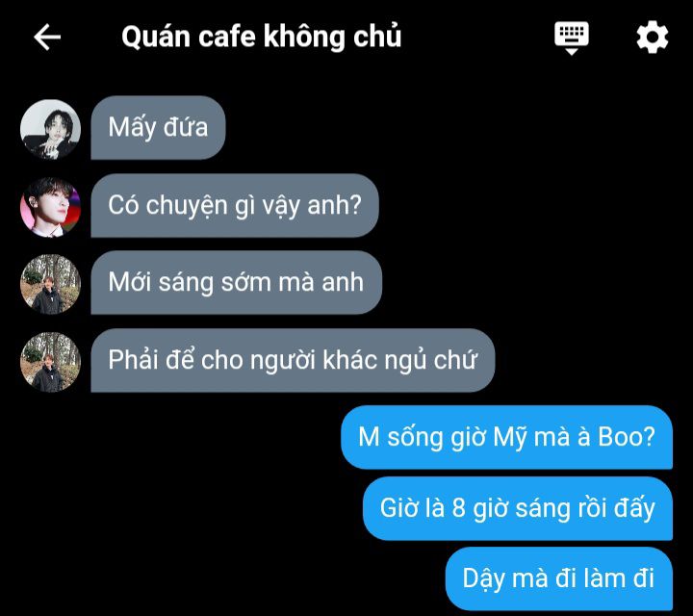
Task: Select avatar next to "Phải để cho người khác ngủ chứ"
Action: (50, 362)
